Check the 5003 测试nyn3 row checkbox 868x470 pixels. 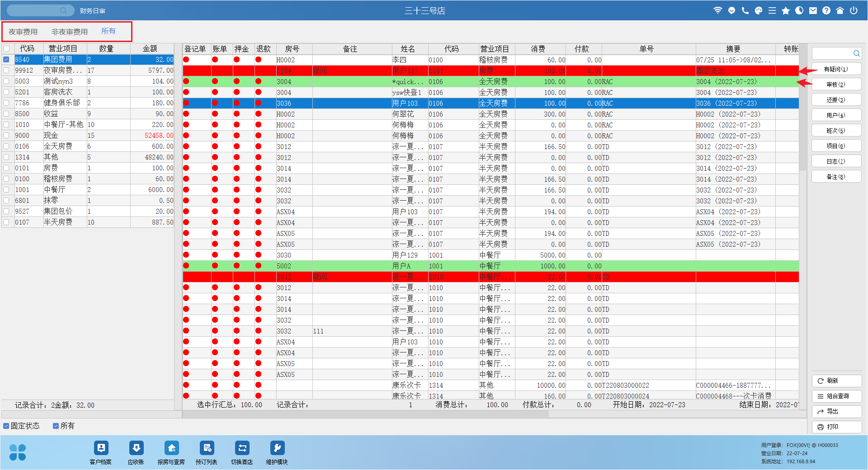(6, 81)
